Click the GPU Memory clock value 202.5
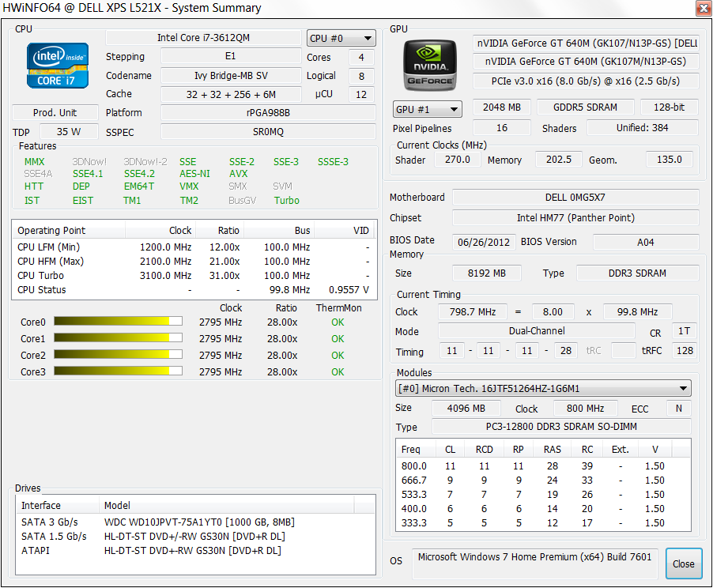Viewport: 713px width, 588px height. pos(558,159)
